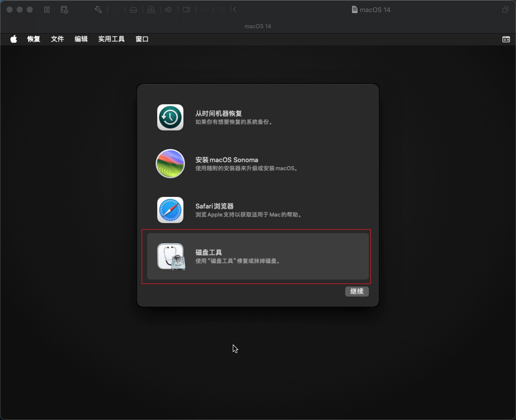The image size is (516, 420).
Task: Open the keyboard input menu in the menu bar
Action: click(x=506, y=39)
